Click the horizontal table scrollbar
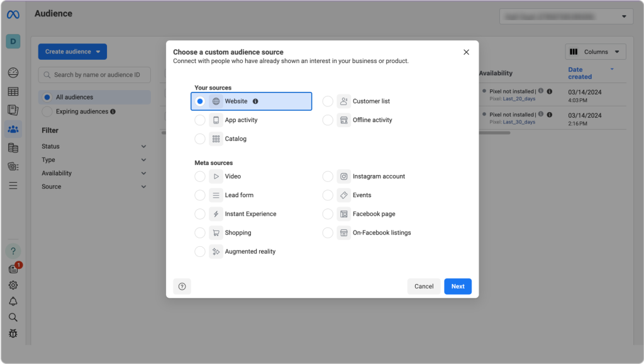644x364 pixels. [494, 133]
